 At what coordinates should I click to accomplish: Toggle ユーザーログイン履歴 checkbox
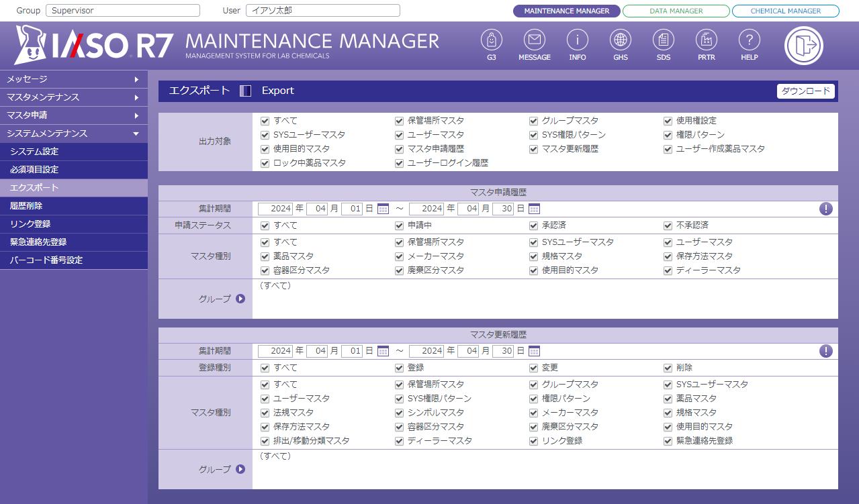399,163
